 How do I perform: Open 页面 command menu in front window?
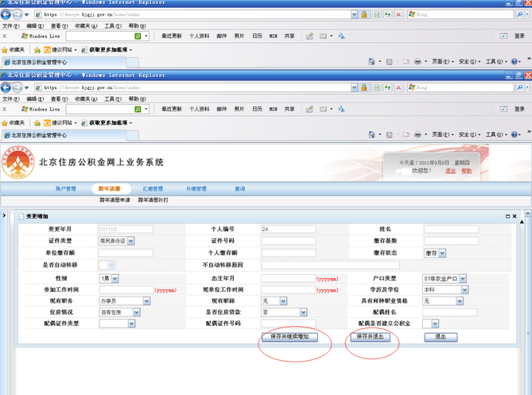[x=442, y=134]
